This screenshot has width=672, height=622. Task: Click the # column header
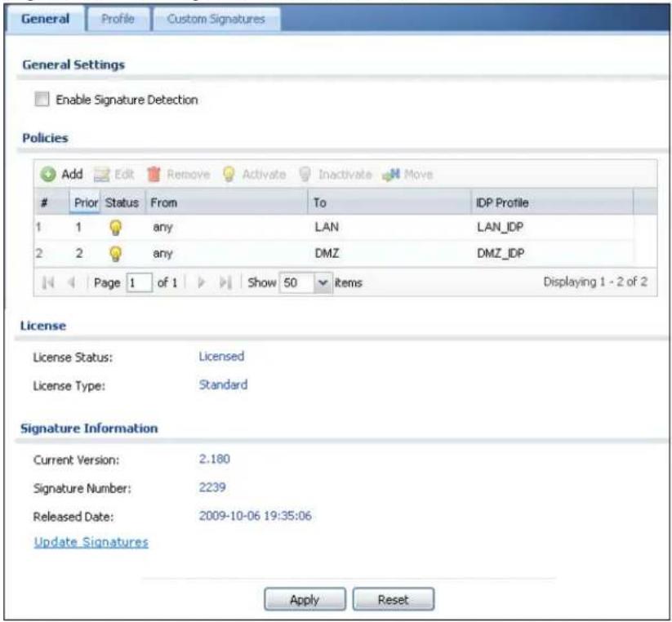tap(52, 202)
